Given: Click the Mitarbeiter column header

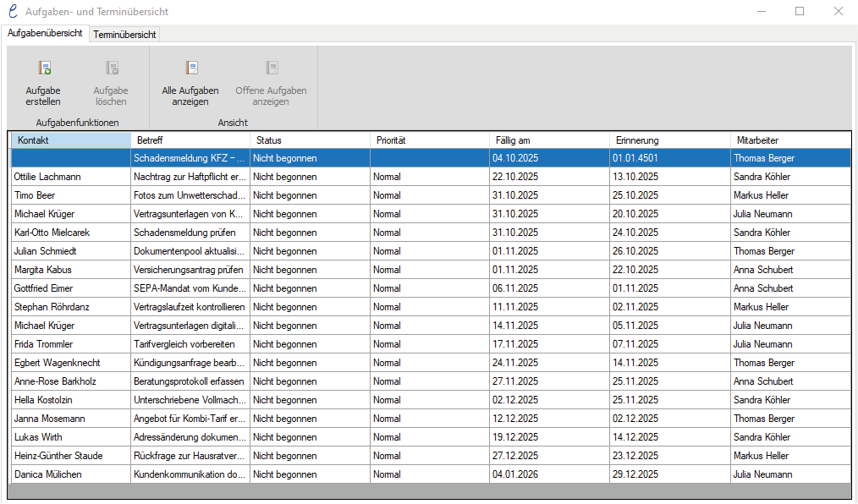Looking at the screenshot, I should [790, 140].
